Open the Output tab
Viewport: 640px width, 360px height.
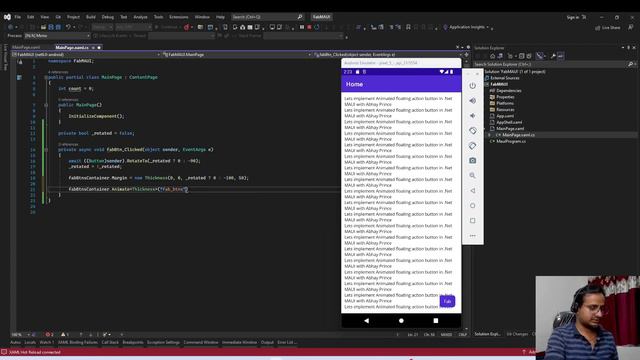(267, 342)
